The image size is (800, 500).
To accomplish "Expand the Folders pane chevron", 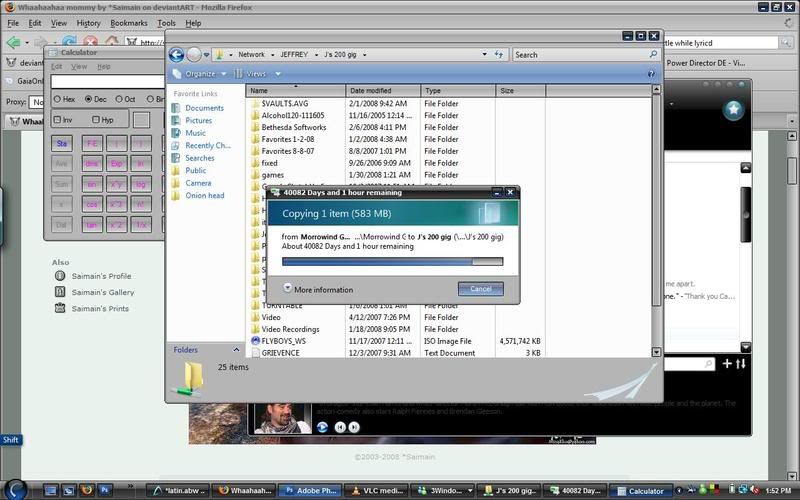I will tap(236, 349).
